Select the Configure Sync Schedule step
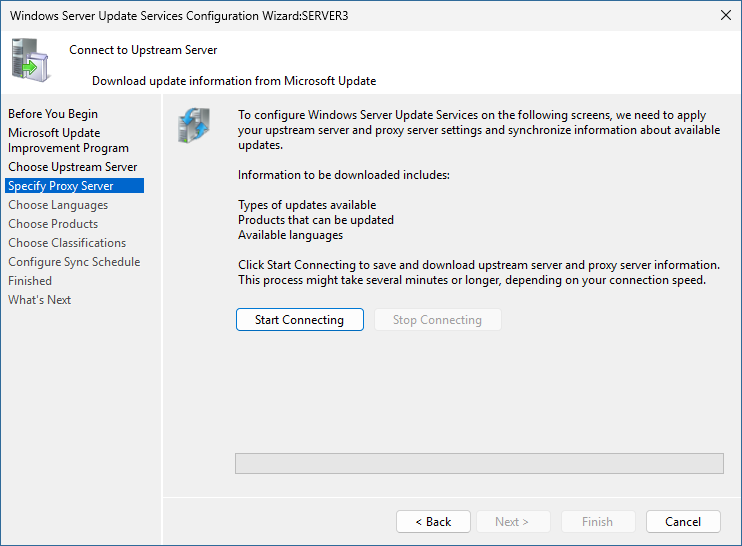 74,262
